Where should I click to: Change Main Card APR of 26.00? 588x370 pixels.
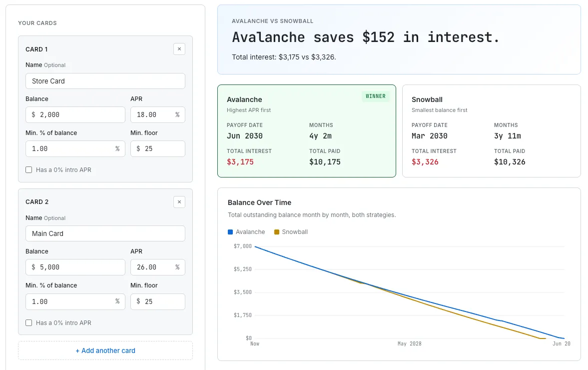[157, 267]
